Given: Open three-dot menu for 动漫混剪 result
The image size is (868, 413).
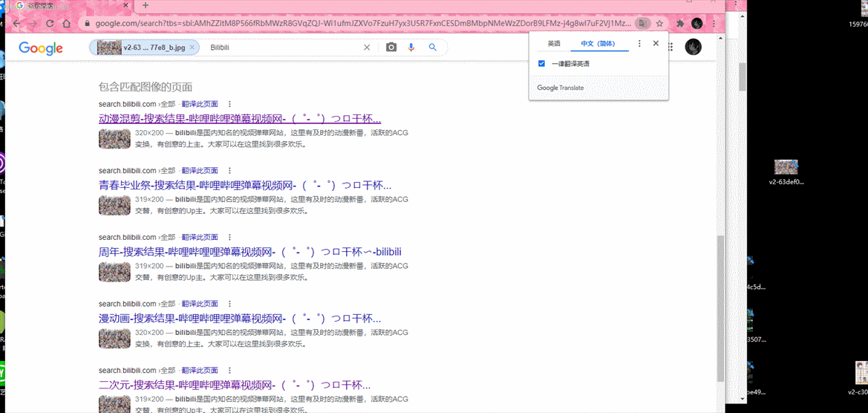Looking at the screenshot, I should 229,103.
